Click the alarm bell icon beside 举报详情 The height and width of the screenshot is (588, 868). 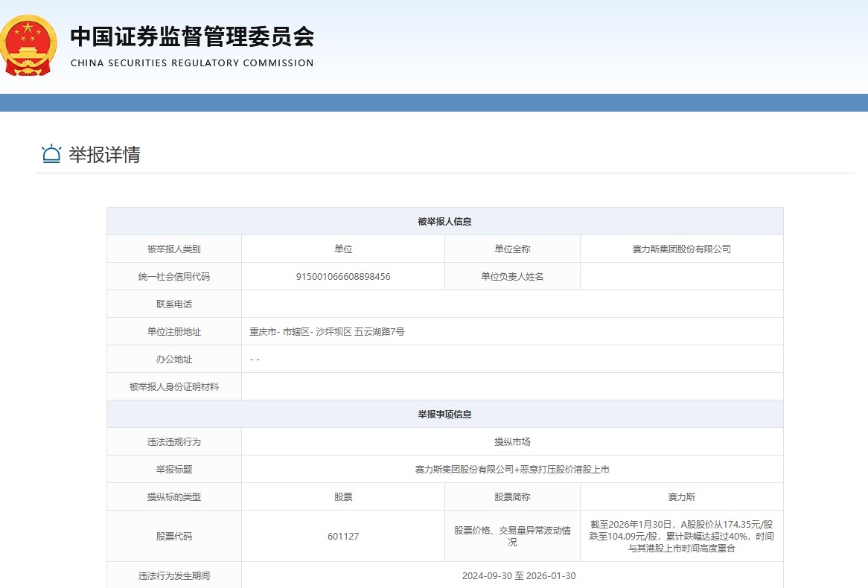[x=51, y=154]
